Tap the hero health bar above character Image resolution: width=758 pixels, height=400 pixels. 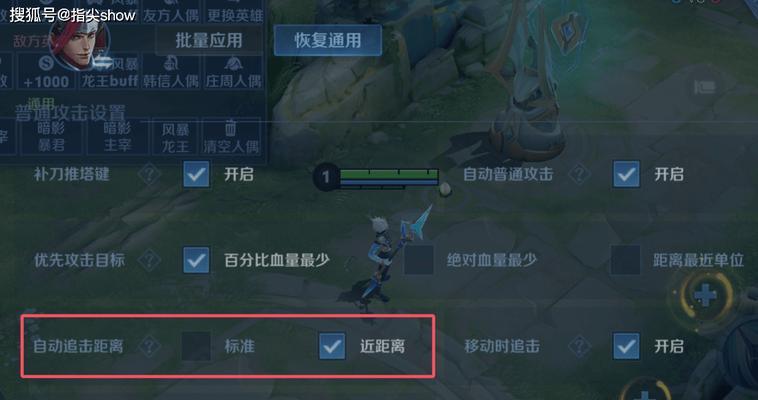coord(389,178)
